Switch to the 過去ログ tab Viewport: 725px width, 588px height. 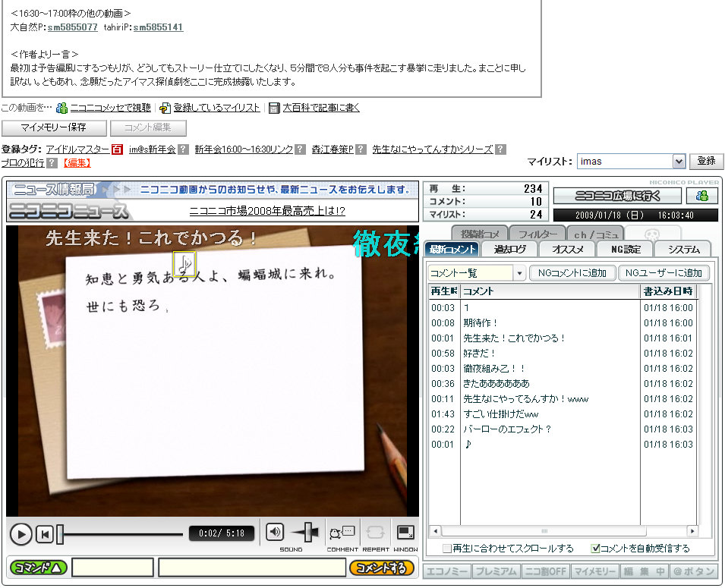(x=509, y=250)
